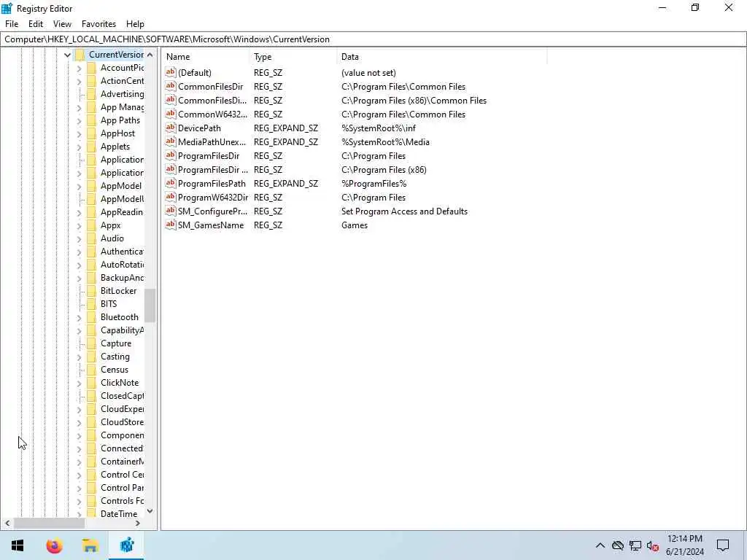Expand the AppModel key
Viewport: 747px width, 560px height.
click(x=79, y=187)
